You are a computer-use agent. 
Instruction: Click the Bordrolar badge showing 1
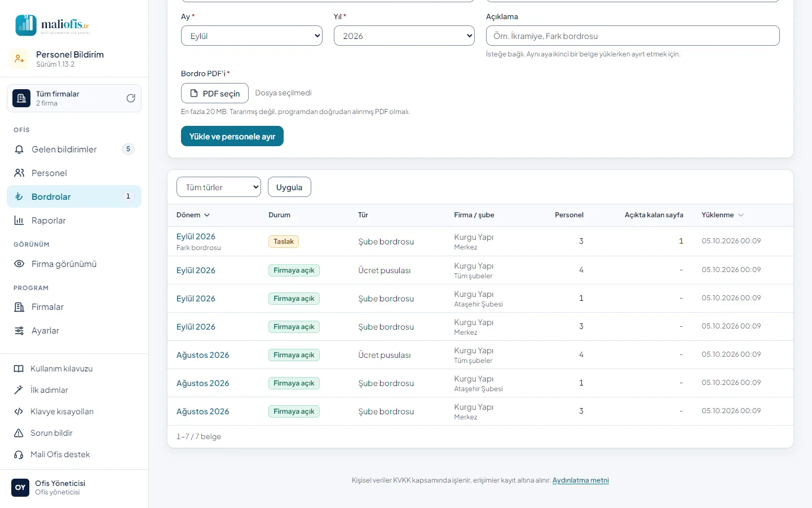click(x=128, y=196)
